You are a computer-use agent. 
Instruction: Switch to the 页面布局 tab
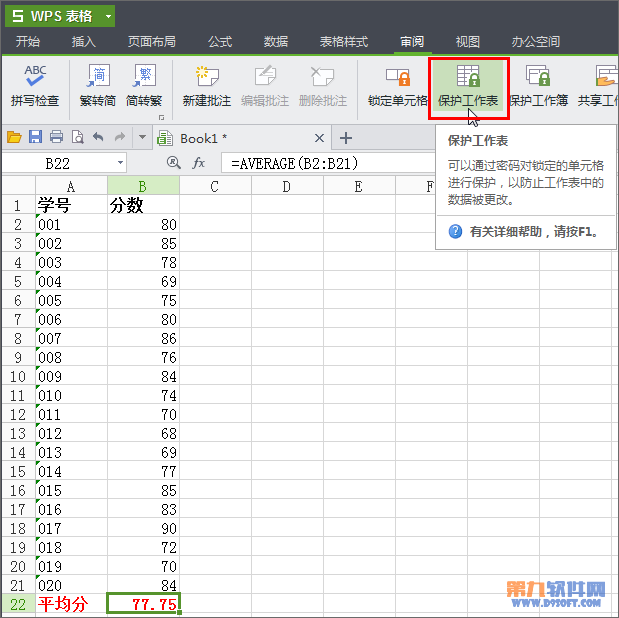(x=152, y=41)
